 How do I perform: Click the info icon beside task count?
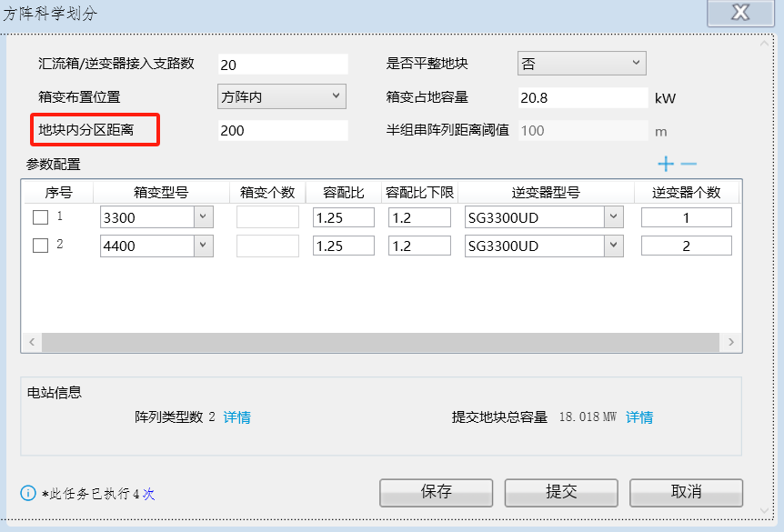[x=28, y=494]
